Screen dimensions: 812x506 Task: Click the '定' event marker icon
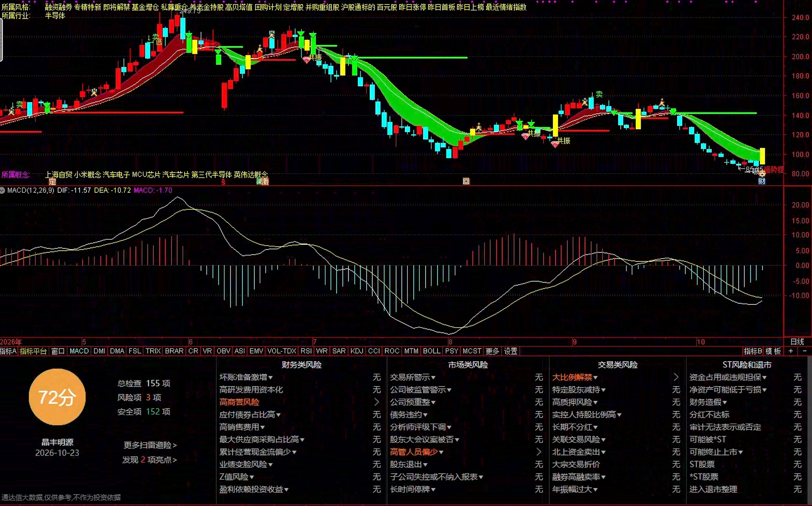pos(52,181)
